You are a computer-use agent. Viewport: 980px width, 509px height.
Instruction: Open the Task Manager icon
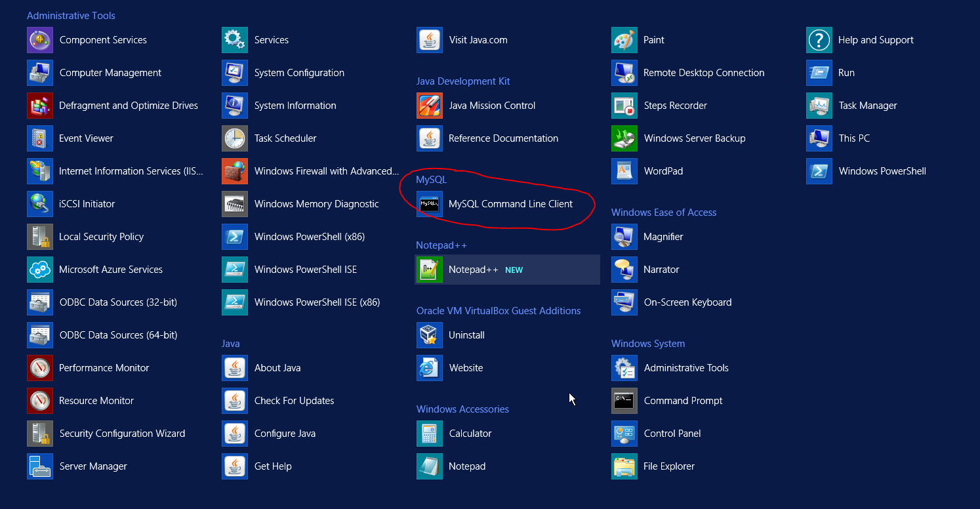tap(819, 106)
